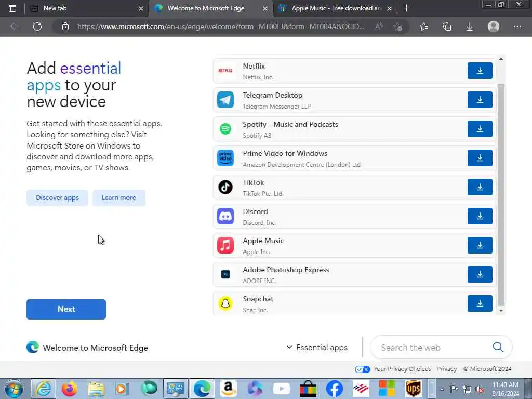Open the Privacy link in footer
This screenshot has height=399, width=532.
point(446,369)
